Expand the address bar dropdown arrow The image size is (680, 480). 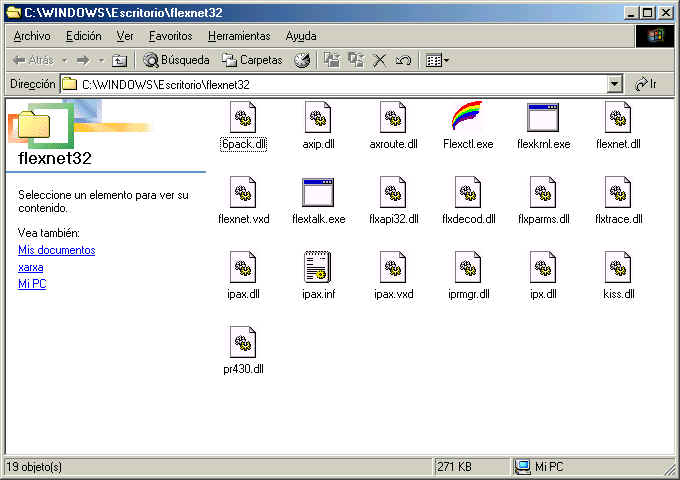[x=614, y=84]
